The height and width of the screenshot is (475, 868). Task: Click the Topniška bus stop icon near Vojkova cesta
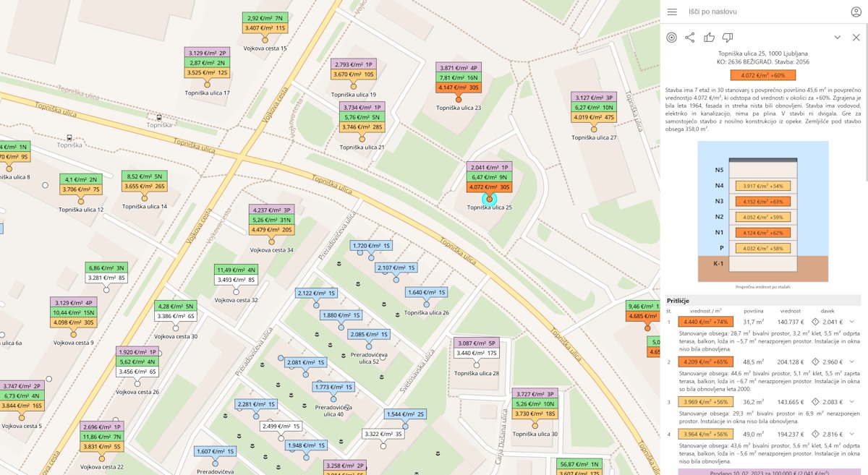[x=159, y=116]
